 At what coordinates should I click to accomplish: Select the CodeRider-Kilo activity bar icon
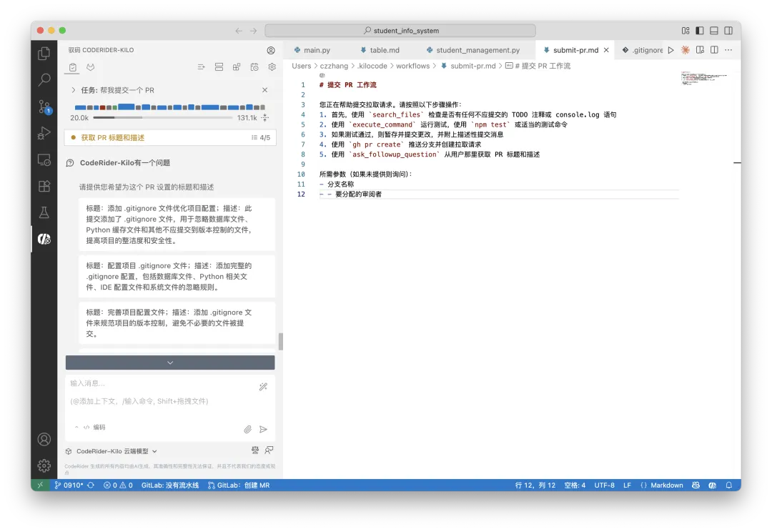click(44, 239)
